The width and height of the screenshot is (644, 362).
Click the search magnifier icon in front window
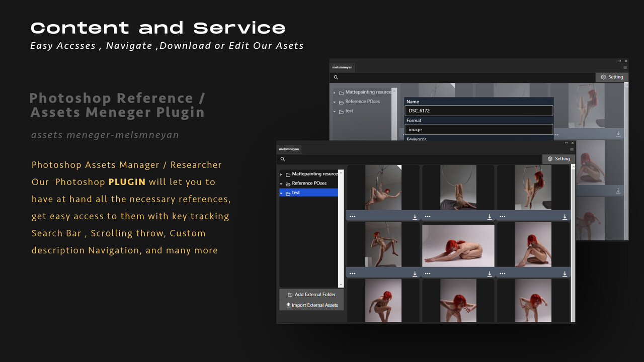[x=283, y=159]
